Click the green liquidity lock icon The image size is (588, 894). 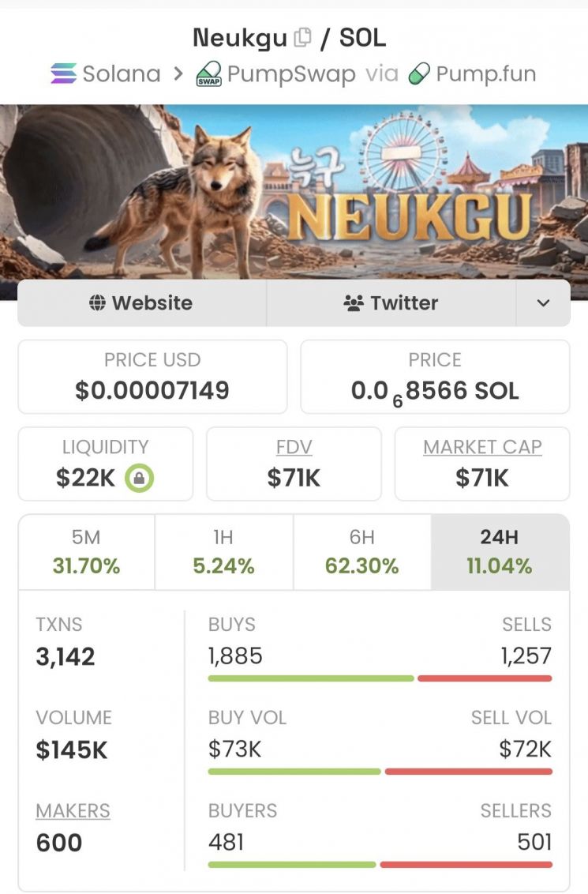tap(139, 478)
